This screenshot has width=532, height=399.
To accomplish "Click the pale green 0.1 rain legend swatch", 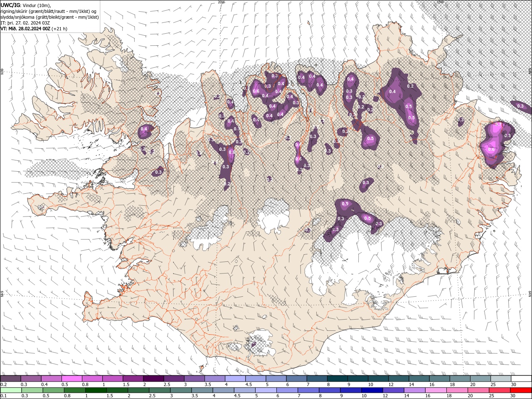I will click(x=10, y=390).
